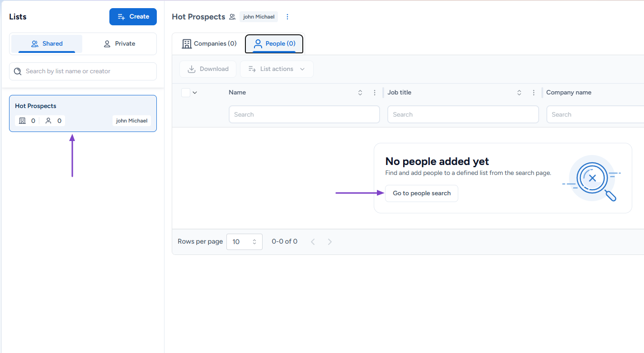The width and height of the screenshot is (644, 353).
Task: Focus the Job title search filter field
Action: (463, 115)
